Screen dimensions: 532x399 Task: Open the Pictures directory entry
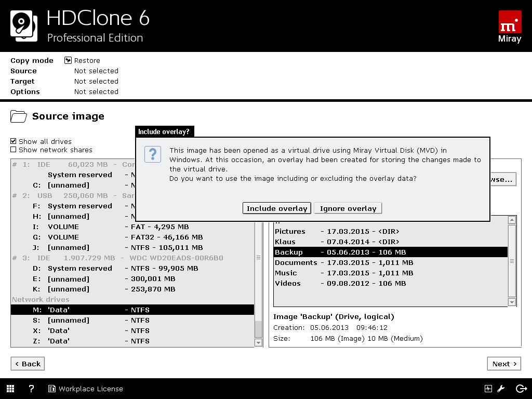(391, 231)
